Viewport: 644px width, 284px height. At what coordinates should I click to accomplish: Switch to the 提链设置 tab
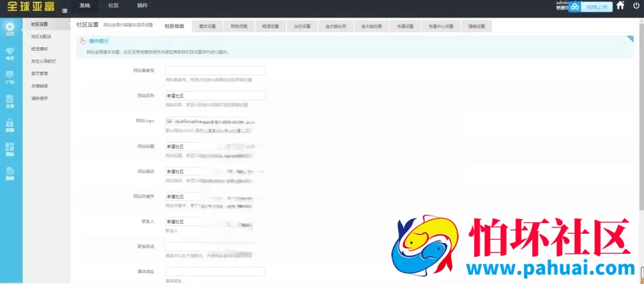tap(477, 26)
